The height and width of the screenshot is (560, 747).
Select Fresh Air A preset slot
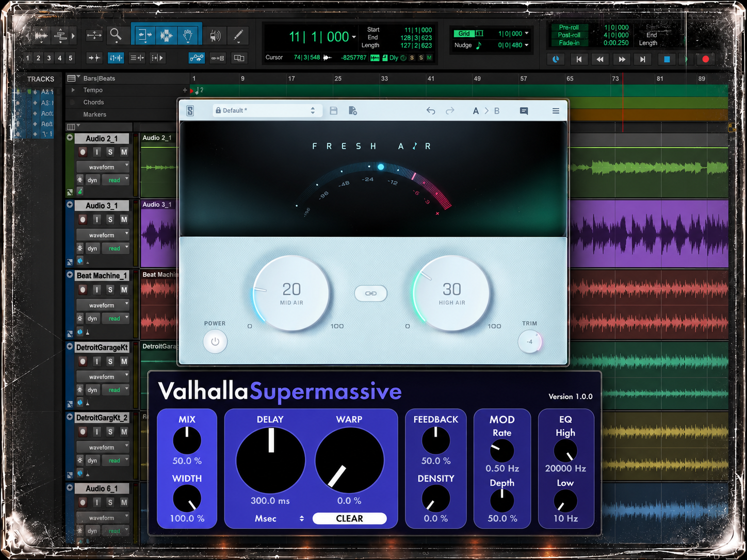click(x=476, y=111)
